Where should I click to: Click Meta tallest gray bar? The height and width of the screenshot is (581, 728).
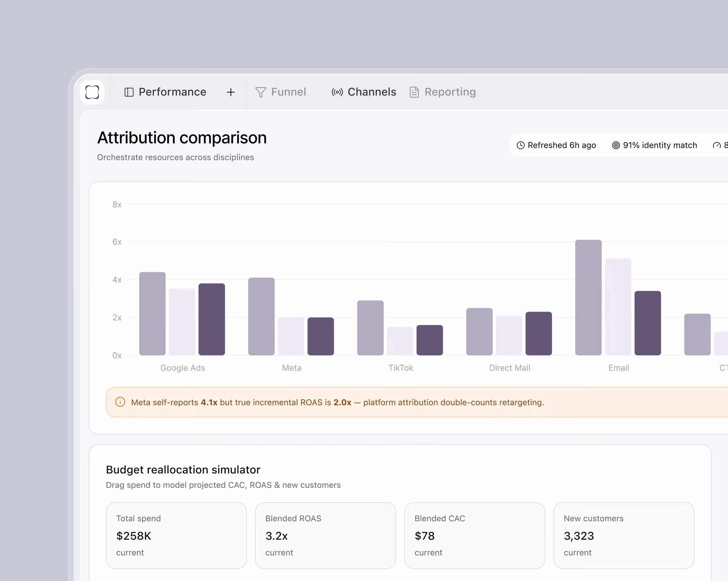[261, 316]
